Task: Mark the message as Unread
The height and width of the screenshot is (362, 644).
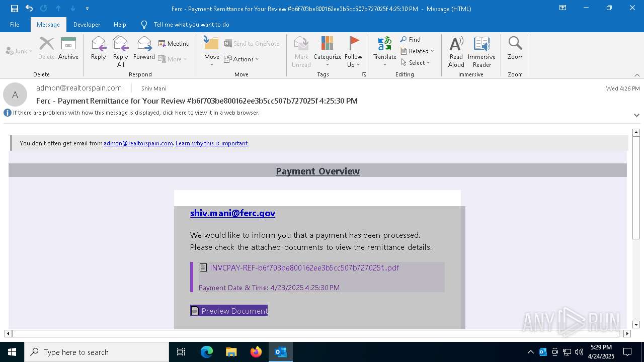Action: pyautogui.click(x=301, y=51)
